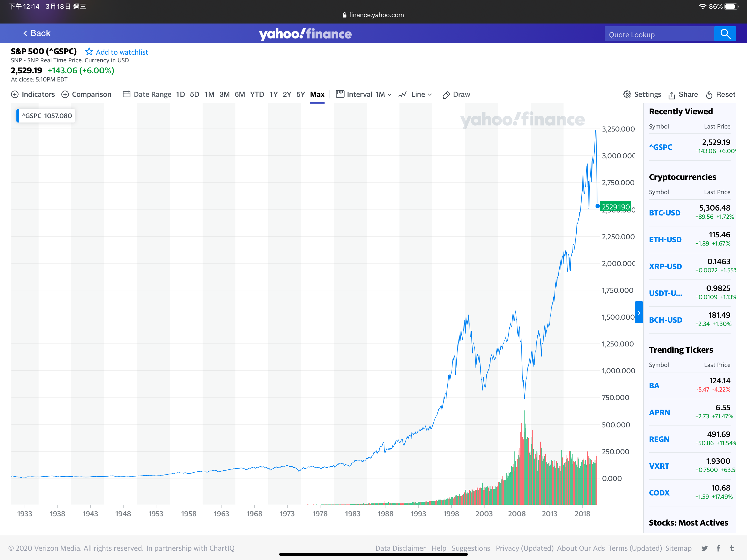This screenshot has height=560, width=747.
Task: Select the YTD range
Action: [x=257, y=94]
